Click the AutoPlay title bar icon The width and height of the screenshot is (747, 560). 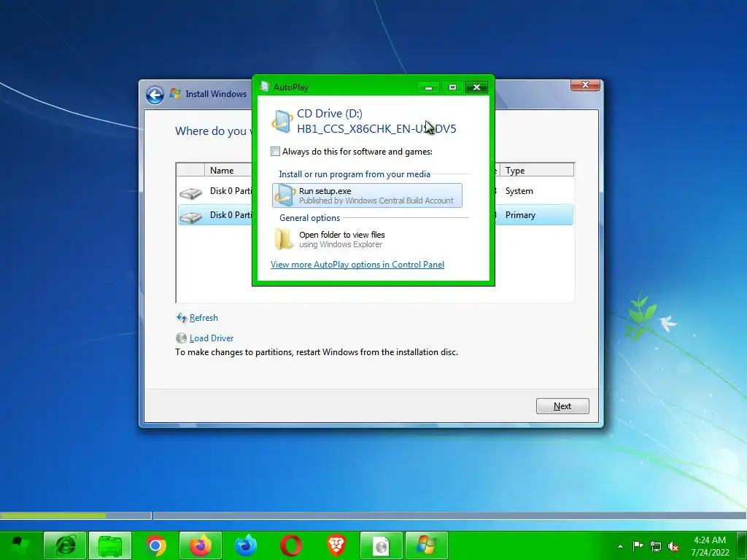click(265, 87)
